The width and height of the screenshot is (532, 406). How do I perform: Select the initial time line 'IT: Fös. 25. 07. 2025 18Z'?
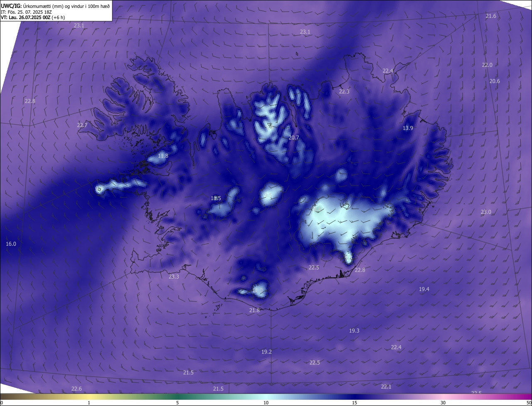26,12
